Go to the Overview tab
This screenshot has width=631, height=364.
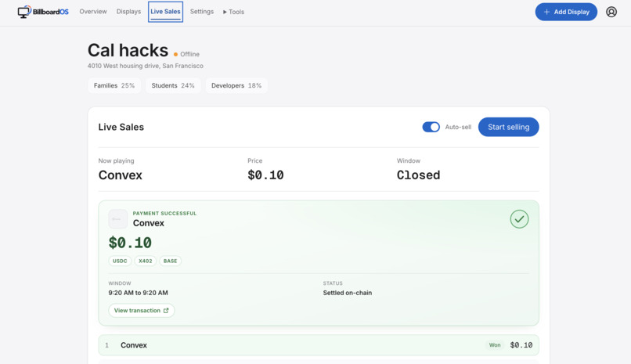(x=93, y=12)
